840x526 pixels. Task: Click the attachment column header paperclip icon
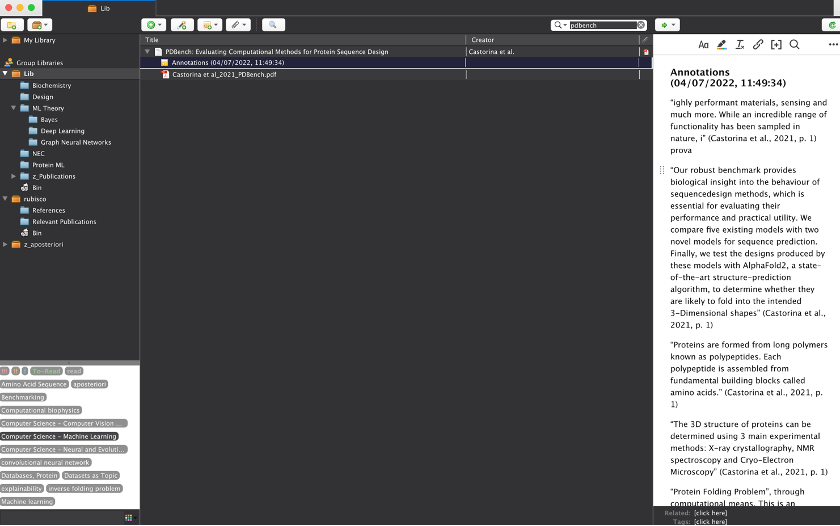(x=645, y=40)
